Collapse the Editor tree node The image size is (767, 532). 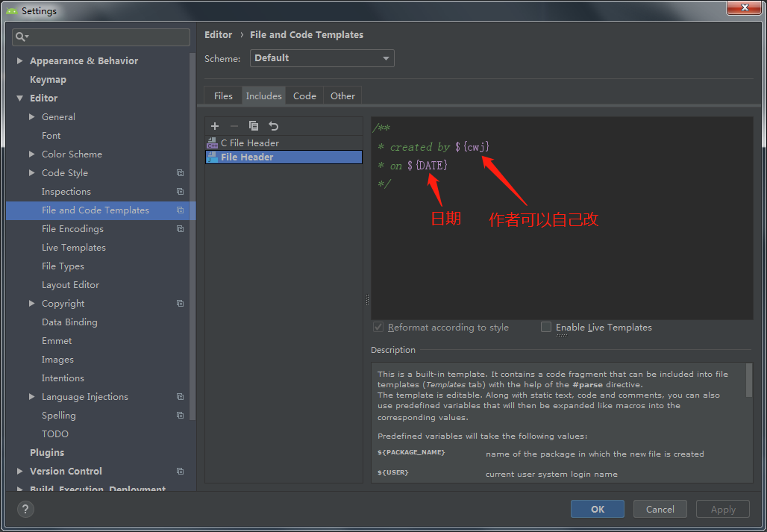(x=20, y=98)
